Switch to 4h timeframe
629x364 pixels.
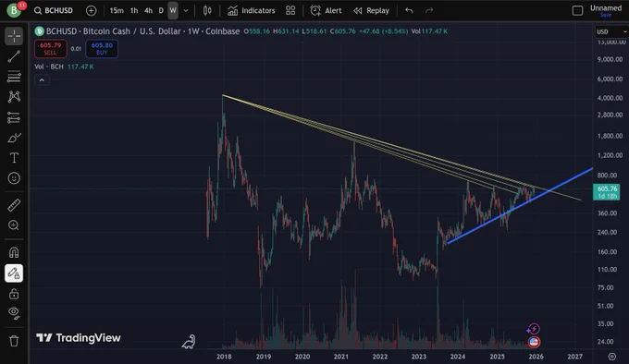(x=148, y=11)
